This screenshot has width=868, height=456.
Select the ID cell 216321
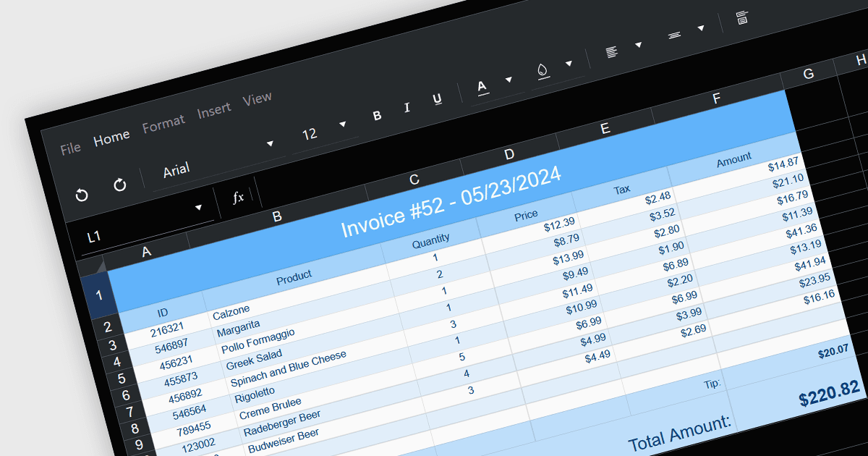point(168,329)
